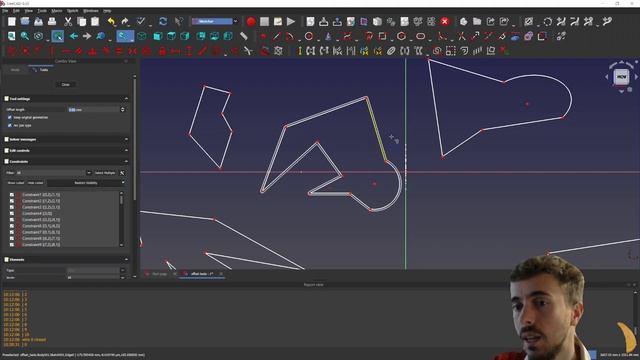
Task: Select the Trim edge tool
Action: tap(461, 36)
